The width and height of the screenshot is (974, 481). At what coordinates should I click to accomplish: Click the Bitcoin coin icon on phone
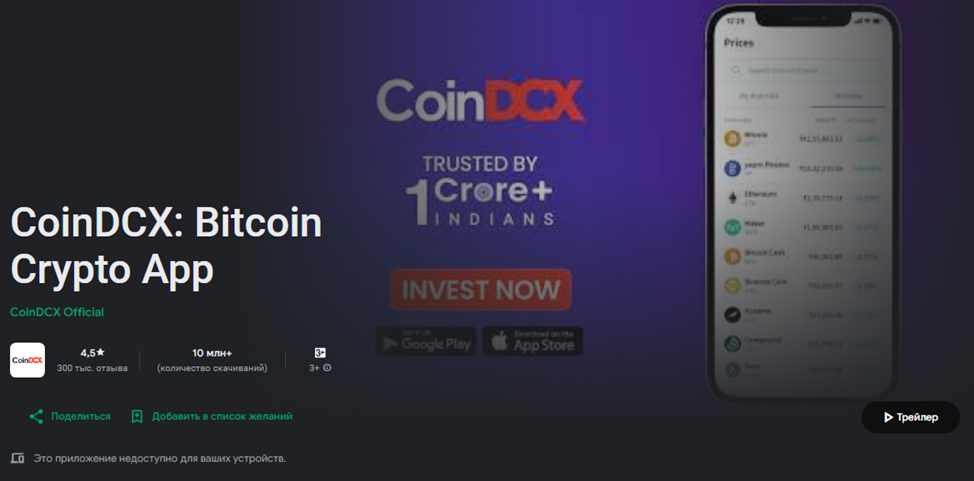tap(733, 138)
